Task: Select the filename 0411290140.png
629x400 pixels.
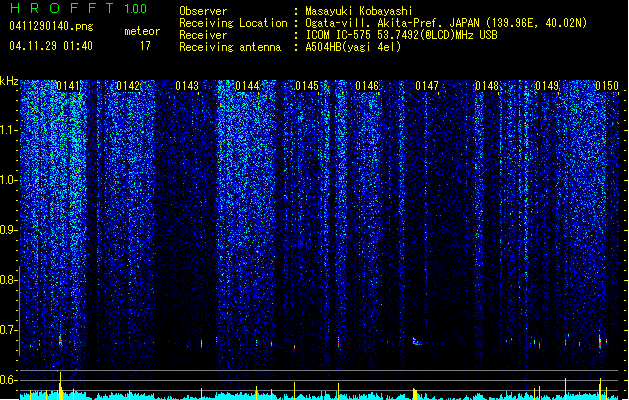Action: click(51, 26)
